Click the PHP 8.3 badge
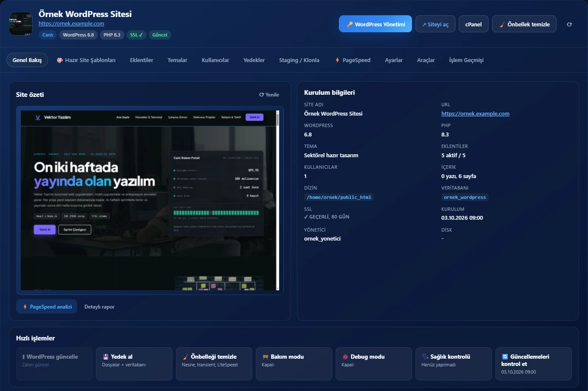Screen dimensions: 588x391 [x=112, y=35]
